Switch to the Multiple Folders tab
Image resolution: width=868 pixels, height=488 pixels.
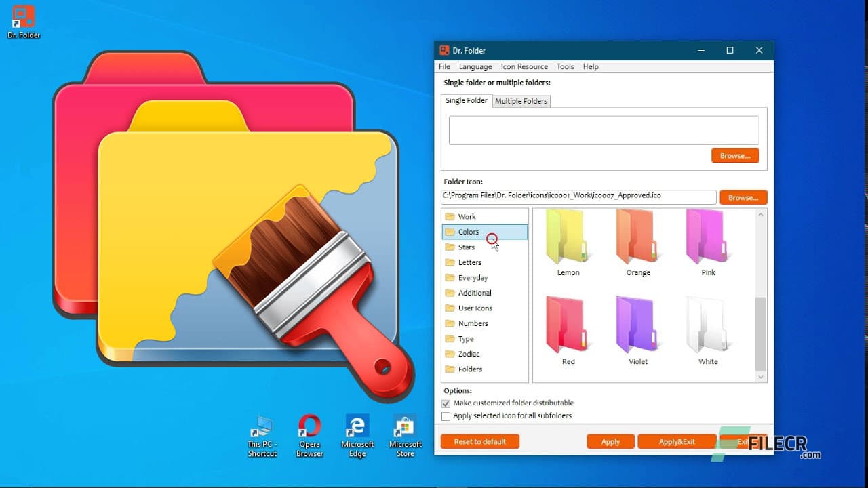pos(521,101)
